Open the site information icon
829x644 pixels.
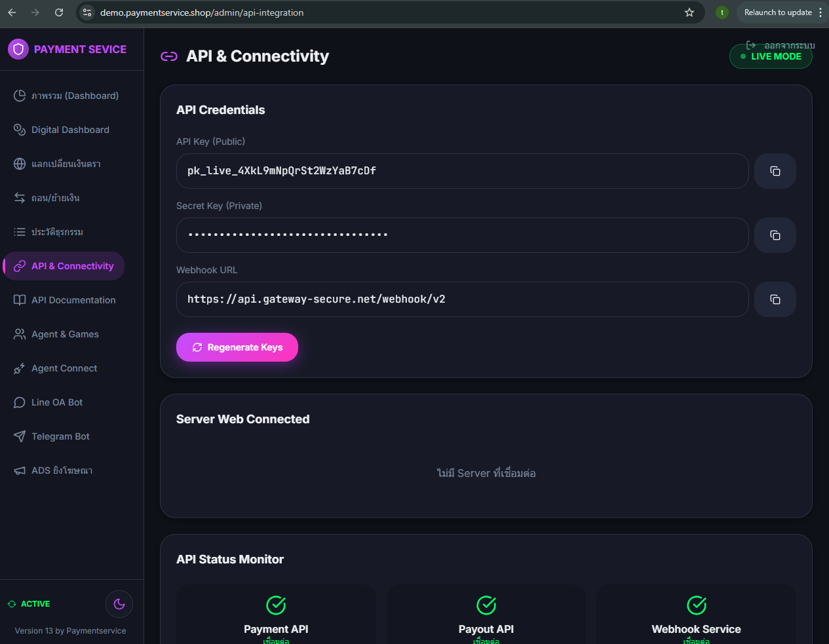point(87,12)
